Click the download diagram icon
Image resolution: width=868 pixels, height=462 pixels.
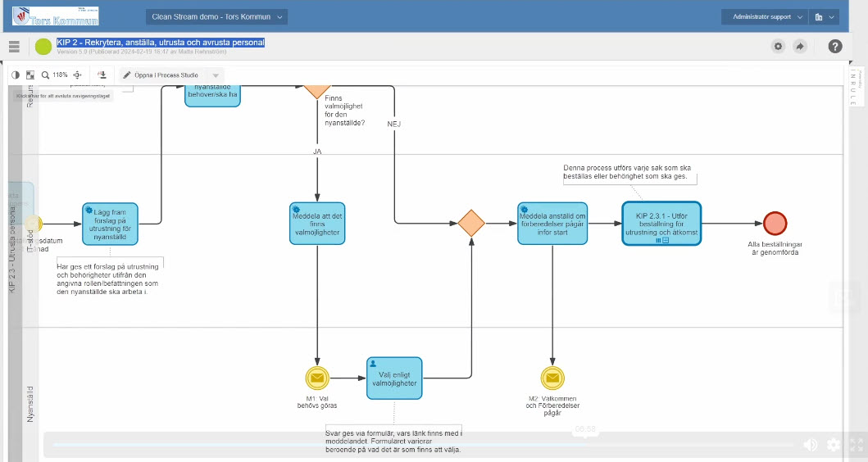[x=102, y=75]
